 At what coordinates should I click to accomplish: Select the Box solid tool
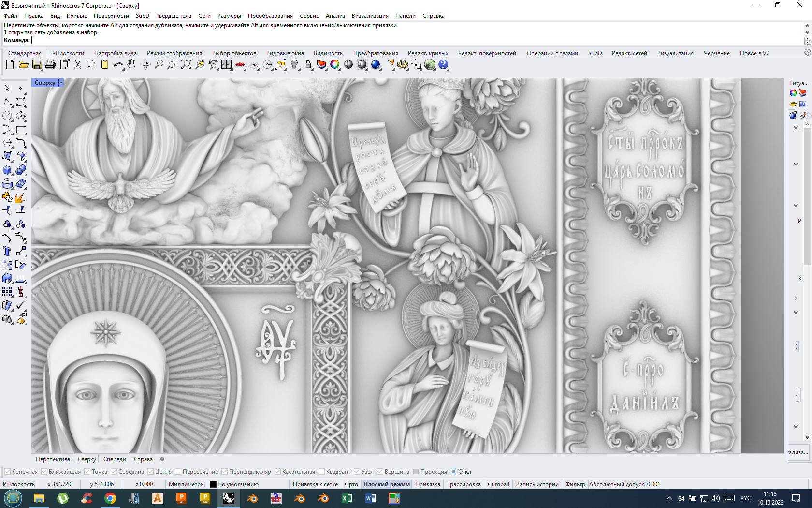pyautogui.click(x=7, y=170)
